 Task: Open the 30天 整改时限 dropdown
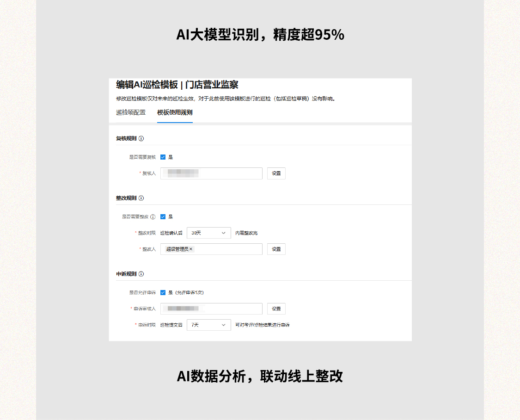click(208, 233)
